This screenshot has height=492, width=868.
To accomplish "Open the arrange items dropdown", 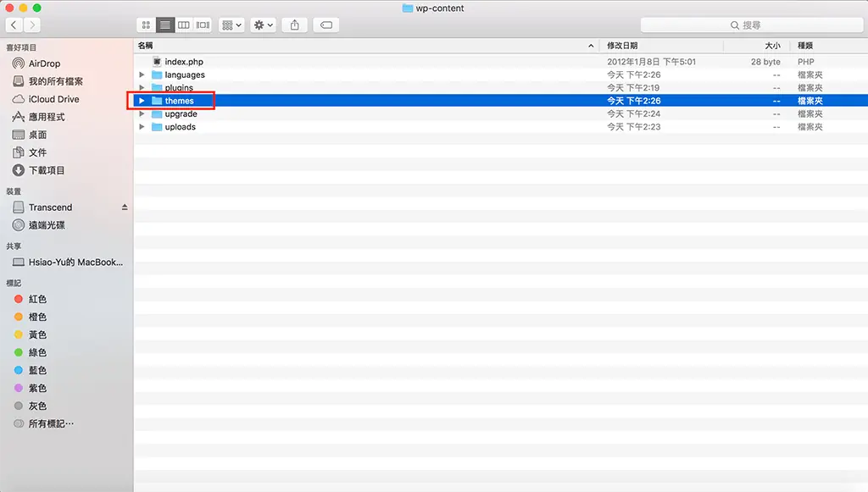I will pos(231,25).
